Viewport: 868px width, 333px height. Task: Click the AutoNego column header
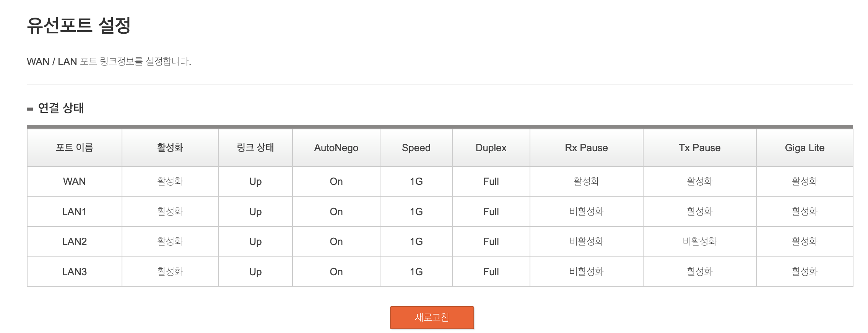336,148
